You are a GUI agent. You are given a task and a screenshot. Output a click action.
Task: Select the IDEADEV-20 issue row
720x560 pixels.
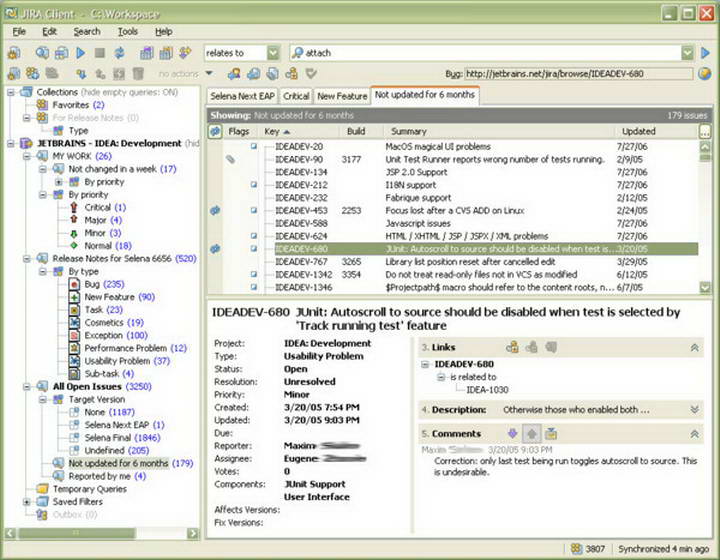coord(452,146)
